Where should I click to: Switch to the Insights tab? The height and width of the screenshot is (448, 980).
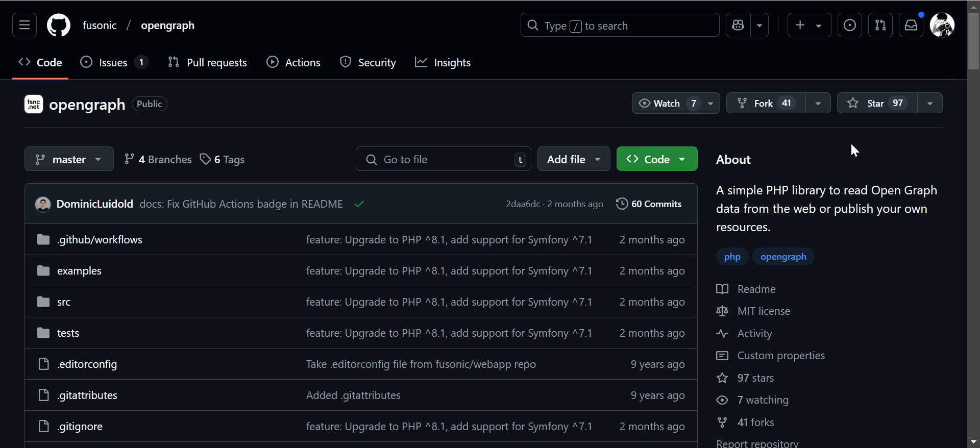point(443,62)
